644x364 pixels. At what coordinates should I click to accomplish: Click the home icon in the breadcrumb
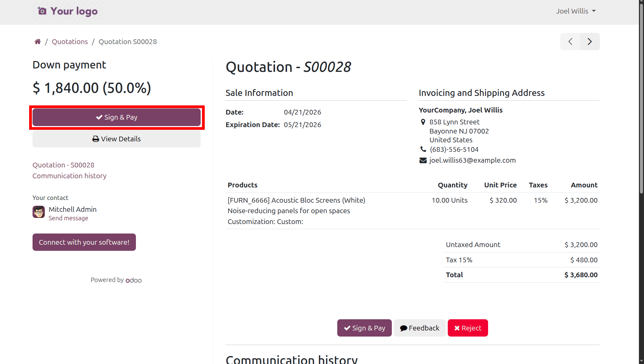[37, 41]
